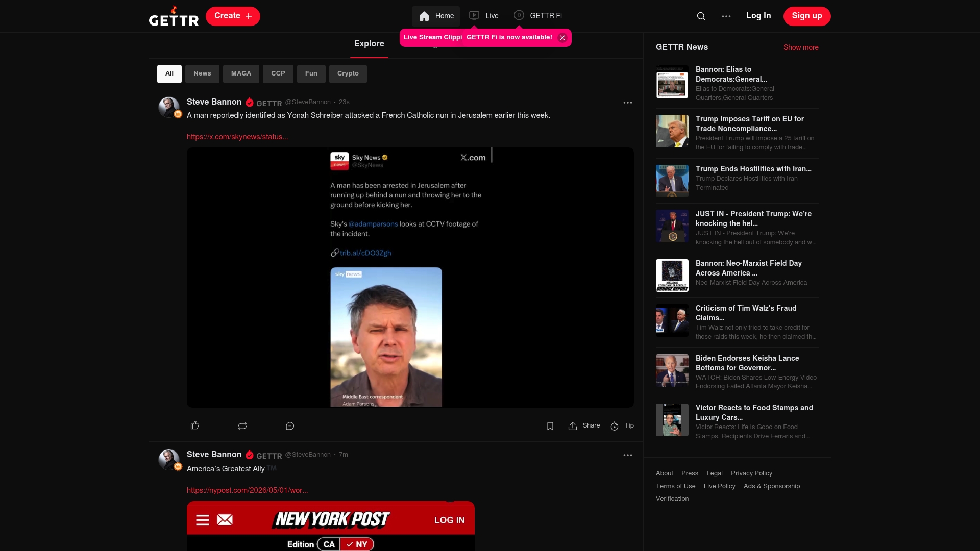Click the Sign up button
This screenshot has height=551, width=980.
(x=807, y=16)
